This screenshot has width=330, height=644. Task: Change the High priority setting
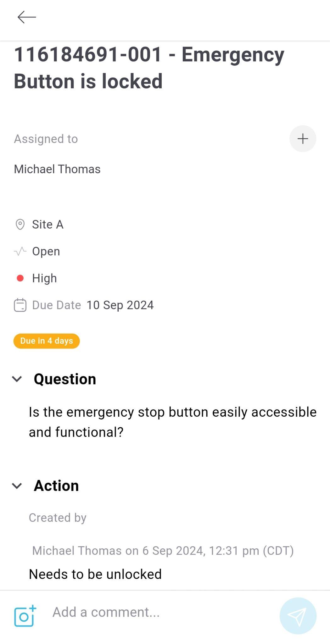tap(44, 278)
